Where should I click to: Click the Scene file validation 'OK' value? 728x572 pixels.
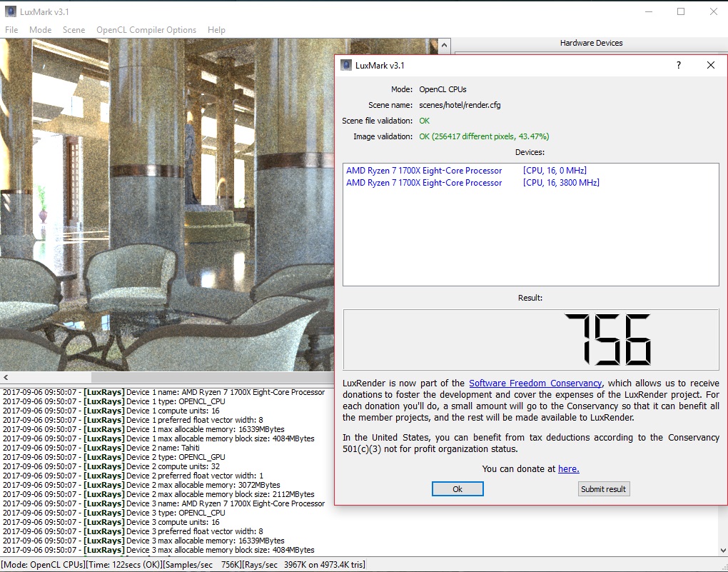coord(425,121)
